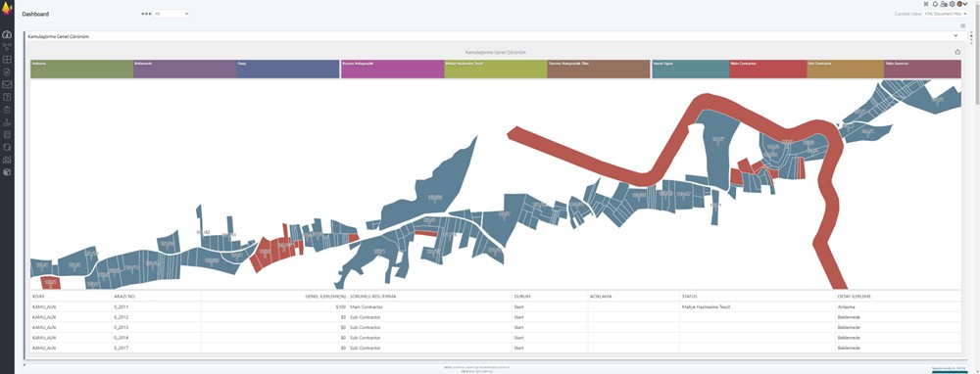Open the notebook icon in sidebar
The height and width of the screenshot is (374, 980).
point(7,134)
